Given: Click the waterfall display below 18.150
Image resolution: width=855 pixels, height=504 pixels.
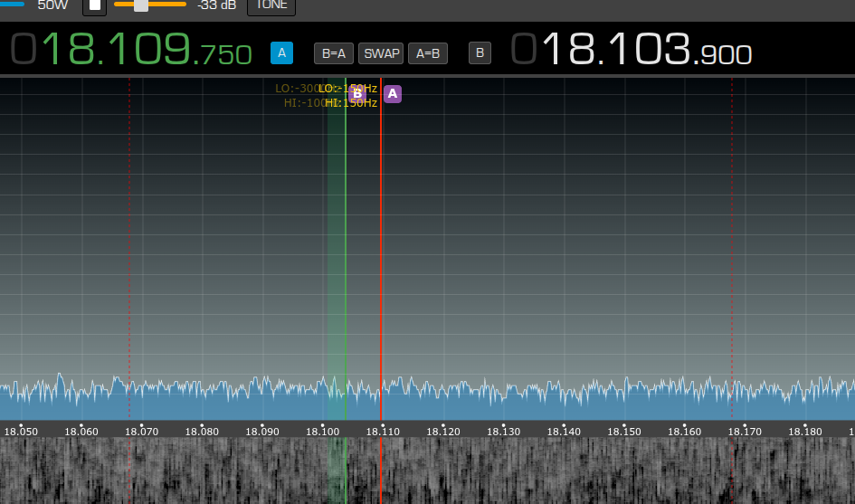Looking at the screenshot, I should (623, 471).
